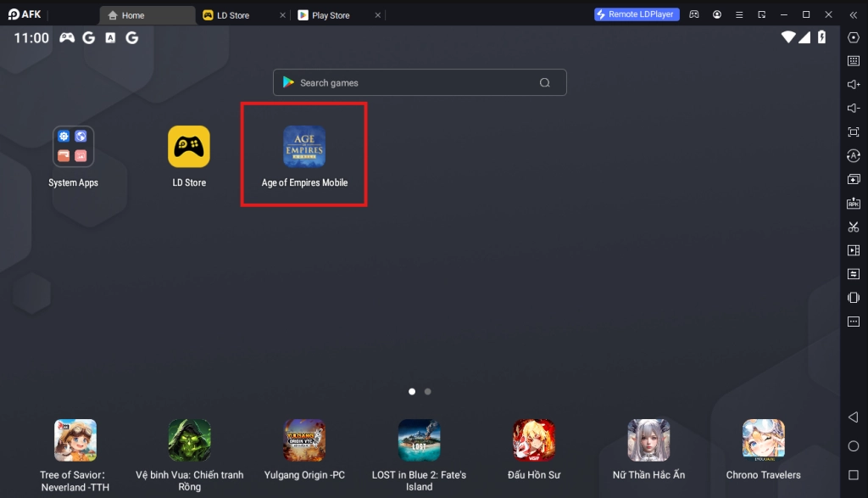
Task: Open settings hexagon icon in sidebar
Action: pos(854,37)
